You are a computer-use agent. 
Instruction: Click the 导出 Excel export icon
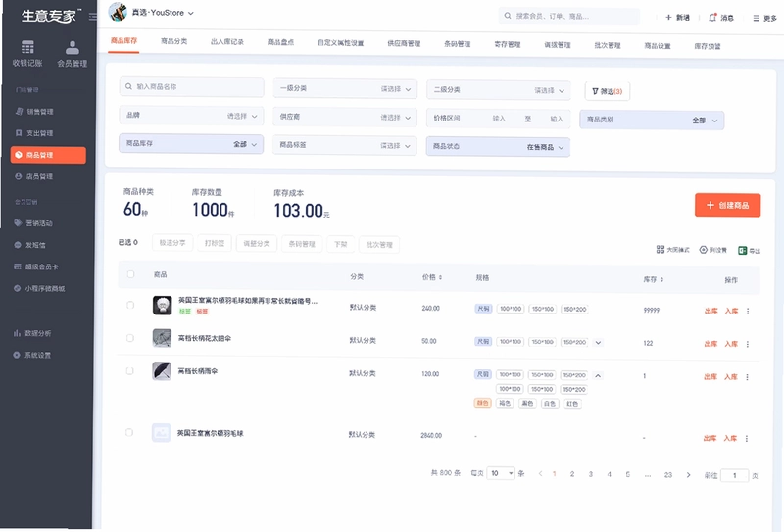click(742, 251)
